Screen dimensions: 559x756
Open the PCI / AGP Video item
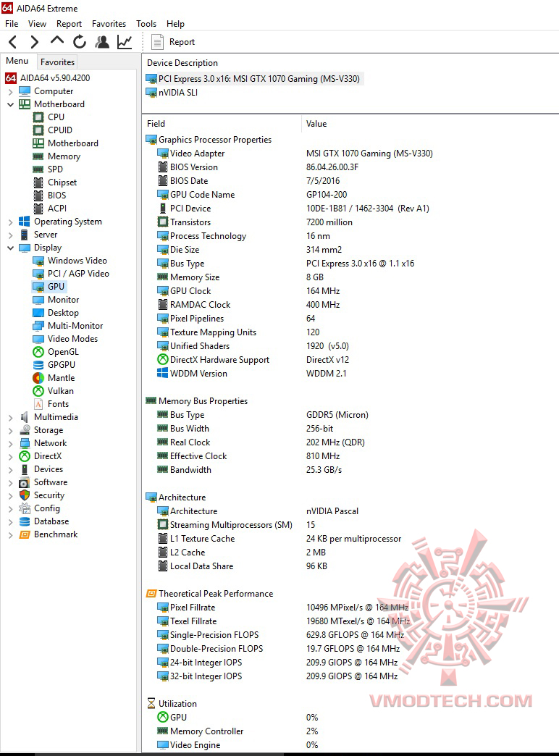pos(71,274)
